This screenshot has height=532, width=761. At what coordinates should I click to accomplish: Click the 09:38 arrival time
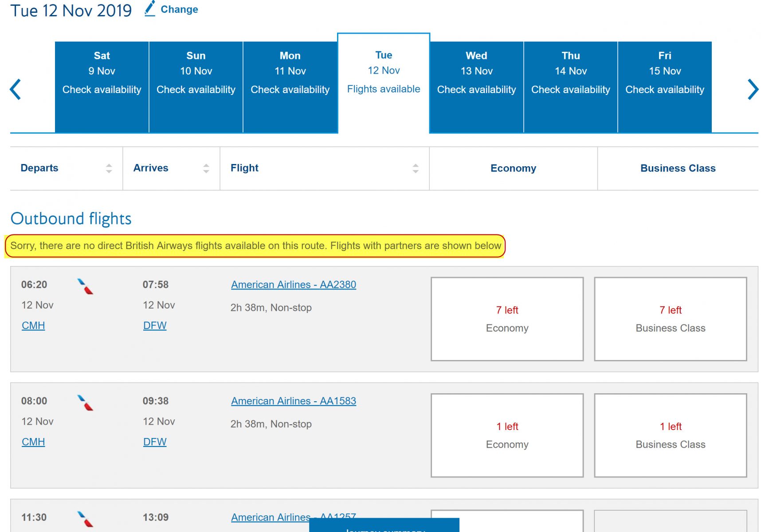click(156, 401)
